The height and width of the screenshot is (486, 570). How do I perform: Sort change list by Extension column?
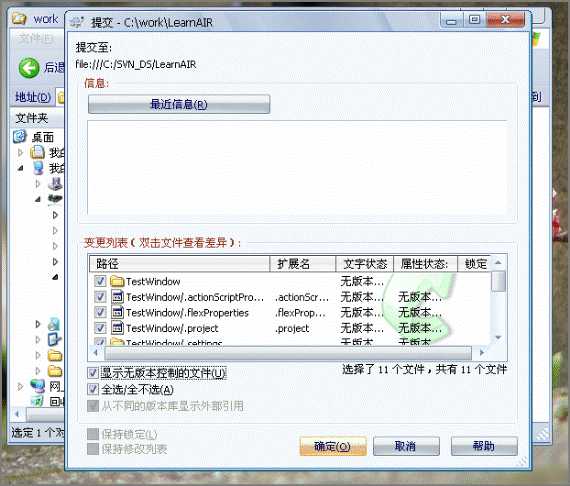pyautogui.click(x=302, y=264)
